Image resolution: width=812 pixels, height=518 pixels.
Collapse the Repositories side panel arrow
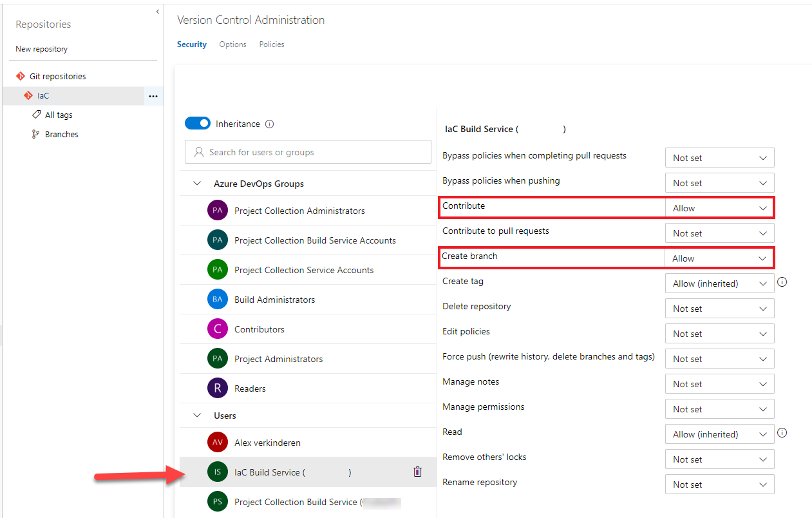click(x=158, y=12)
